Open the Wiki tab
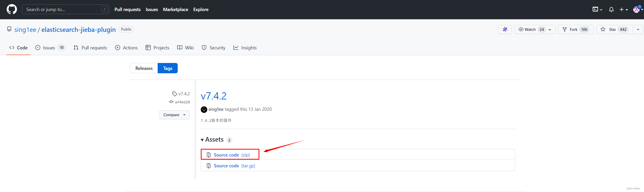This screenshot has width=644, height=192. tap(185, 48)
